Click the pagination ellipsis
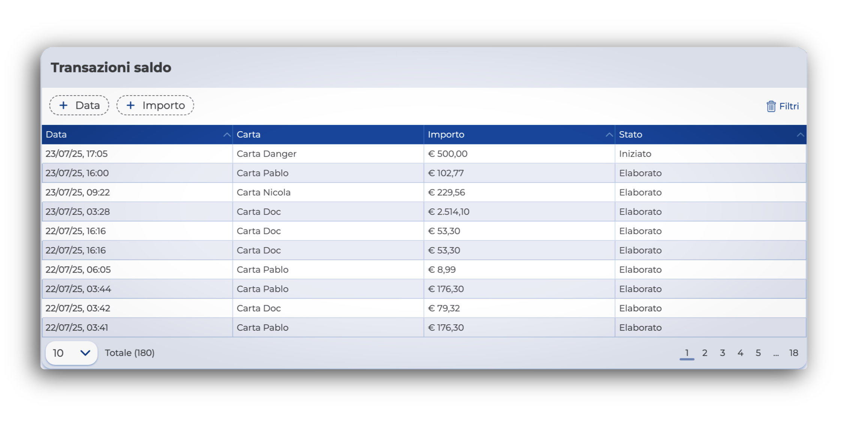This screenshot has width=868, height=432. coord(776,354)
